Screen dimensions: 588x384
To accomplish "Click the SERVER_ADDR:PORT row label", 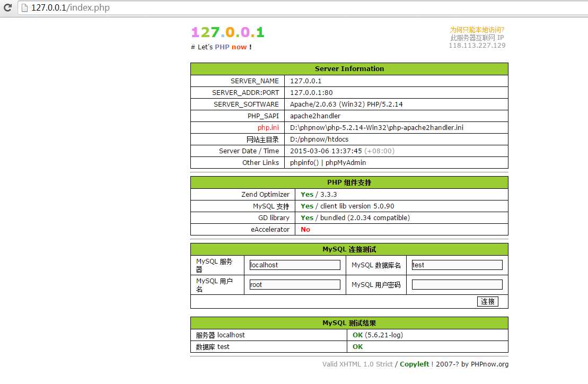I will 245,93.
